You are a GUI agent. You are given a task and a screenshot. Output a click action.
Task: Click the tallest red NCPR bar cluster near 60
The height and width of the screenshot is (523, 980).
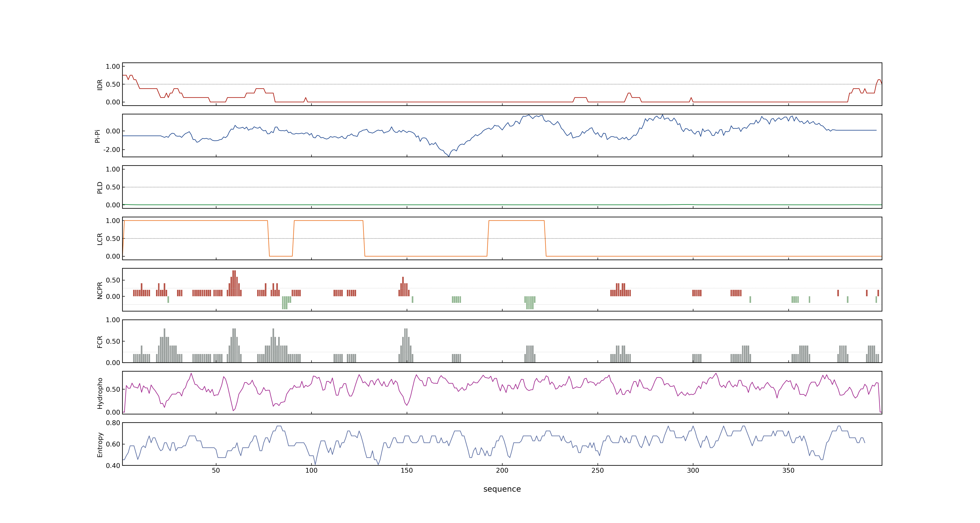tap(234, 283)
